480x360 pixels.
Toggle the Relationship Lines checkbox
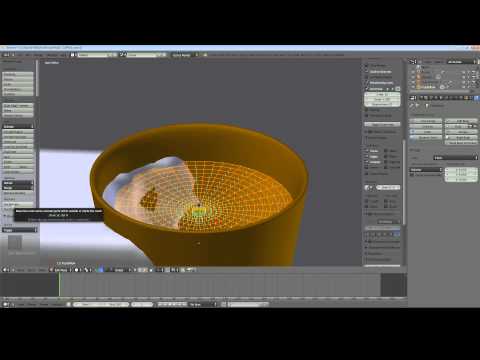pos(367,83)
